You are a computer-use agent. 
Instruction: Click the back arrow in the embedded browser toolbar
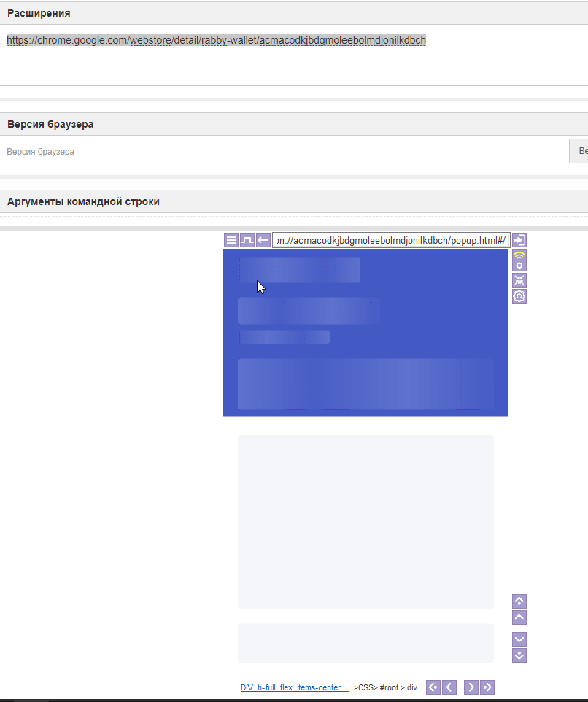coord(263,239)
